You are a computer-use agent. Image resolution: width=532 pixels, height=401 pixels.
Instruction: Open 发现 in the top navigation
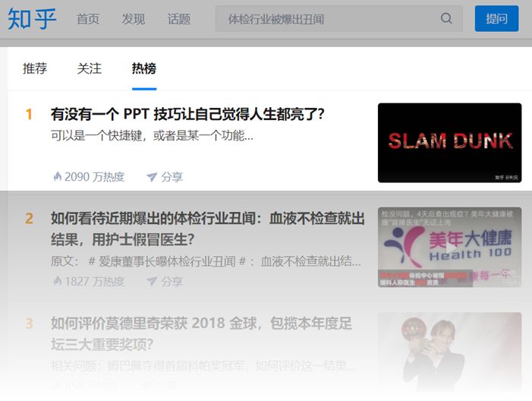click(x=134, y=19)
